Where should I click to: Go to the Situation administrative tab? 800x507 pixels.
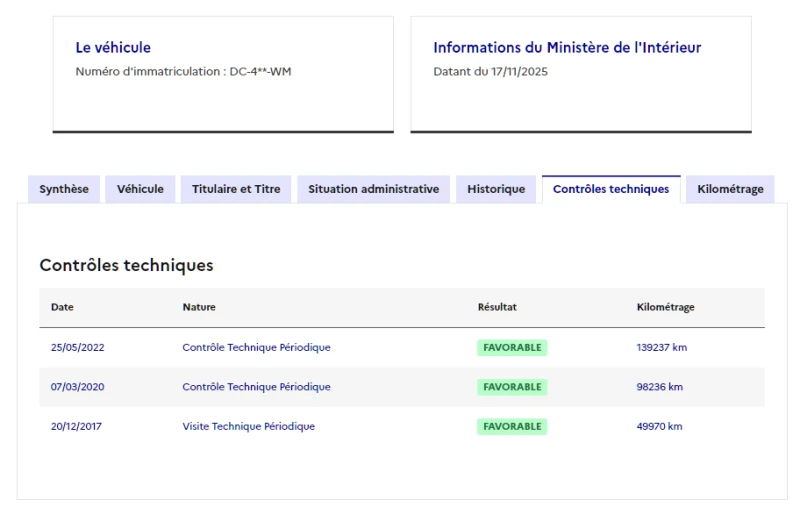pos(373,189)
